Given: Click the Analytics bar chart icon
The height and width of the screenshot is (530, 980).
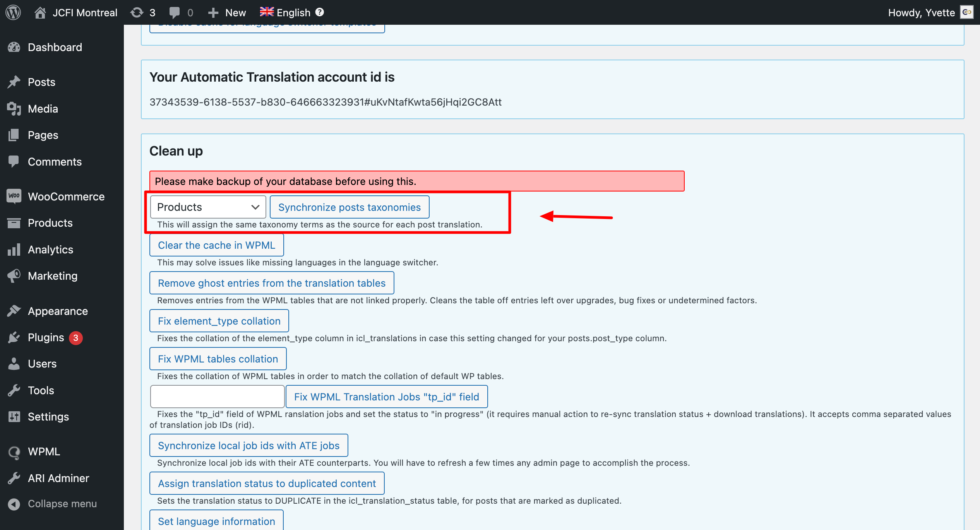Looking at the screenshot, I should coord(14,250).
